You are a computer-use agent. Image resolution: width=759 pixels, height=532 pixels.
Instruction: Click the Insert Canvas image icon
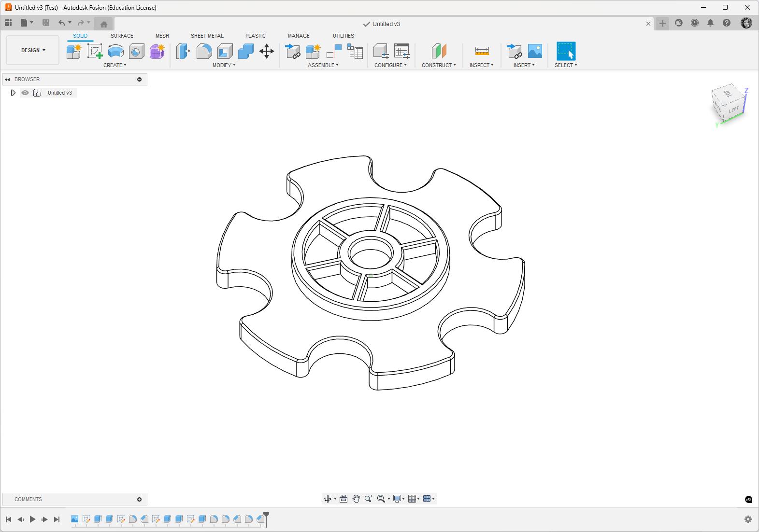[535, 51]
